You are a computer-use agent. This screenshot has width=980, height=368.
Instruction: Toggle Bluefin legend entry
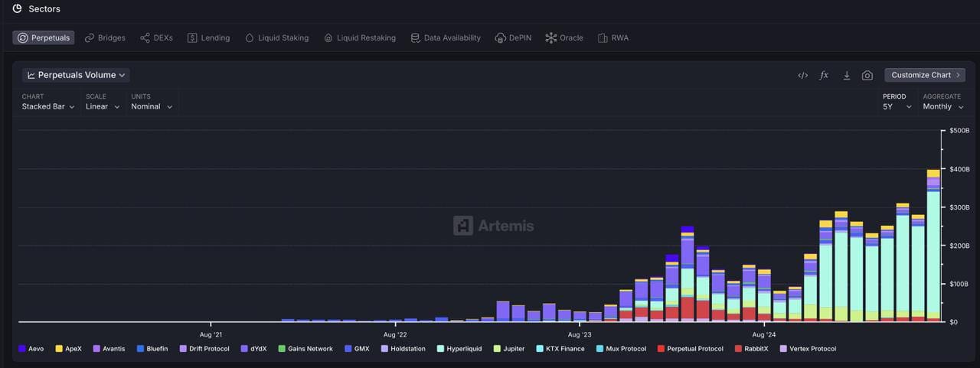[x=152, y=349]
